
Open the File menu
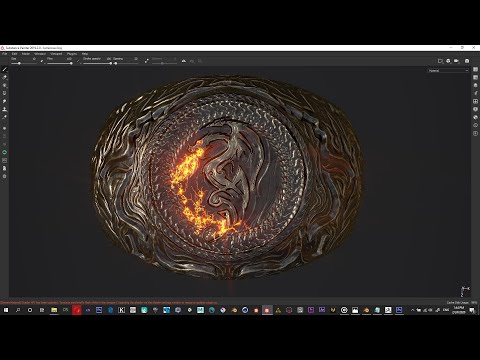[x=5, y=54]
